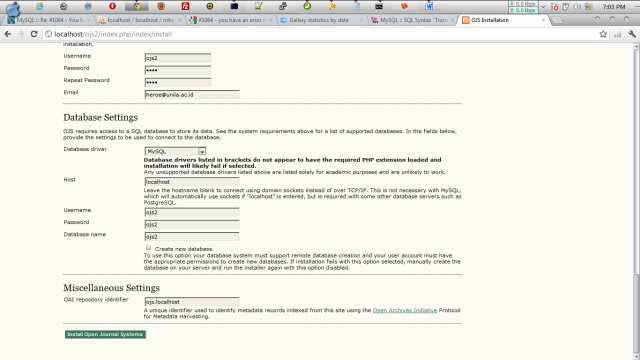Viewport: 640px width, 360px height.
Task: Switch to '#1064 - you have an error' tab
Action: (x=231, y=20)
